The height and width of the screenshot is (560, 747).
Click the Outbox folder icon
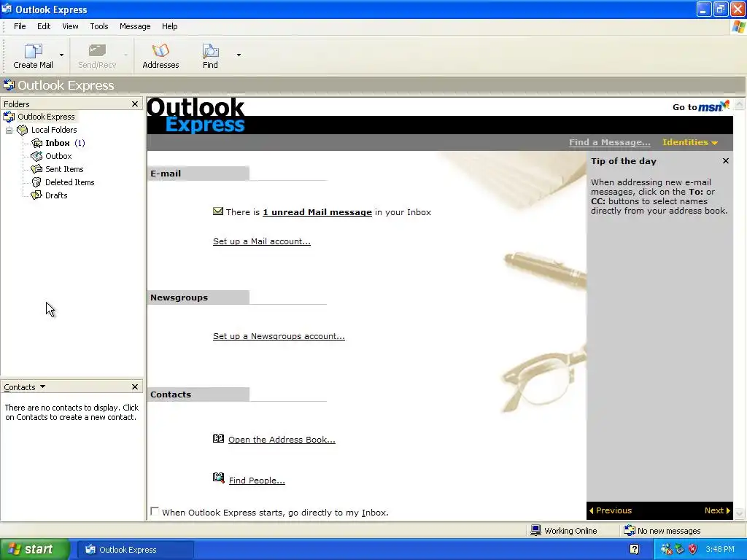pyautogui.click(x=36, y=156)
